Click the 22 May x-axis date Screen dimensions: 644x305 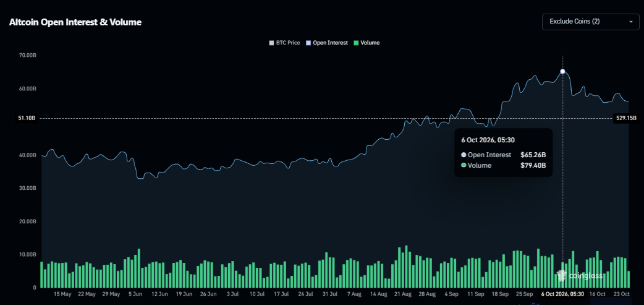coord(87,294)
